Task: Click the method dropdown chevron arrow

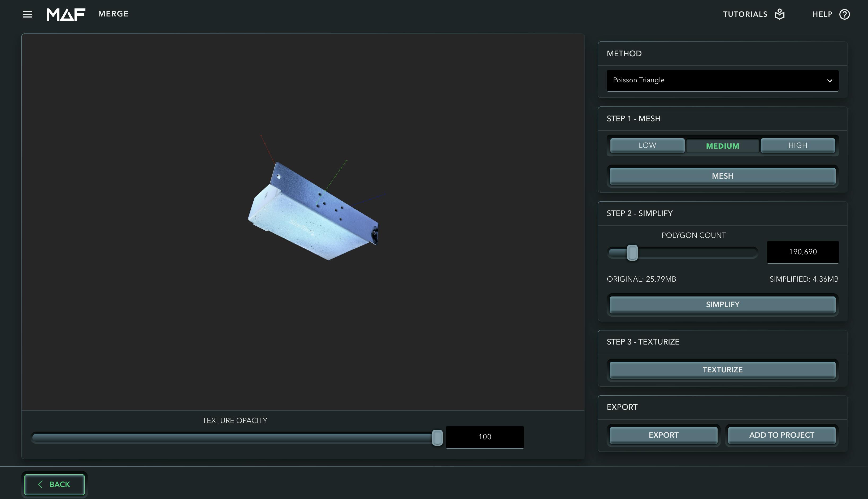Action: click(x=829, y=81)
